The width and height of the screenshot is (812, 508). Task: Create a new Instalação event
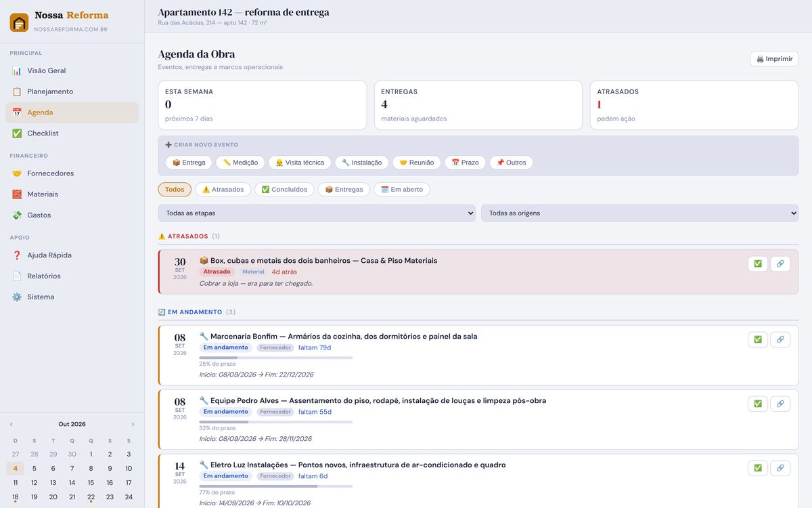click(362, 163)
